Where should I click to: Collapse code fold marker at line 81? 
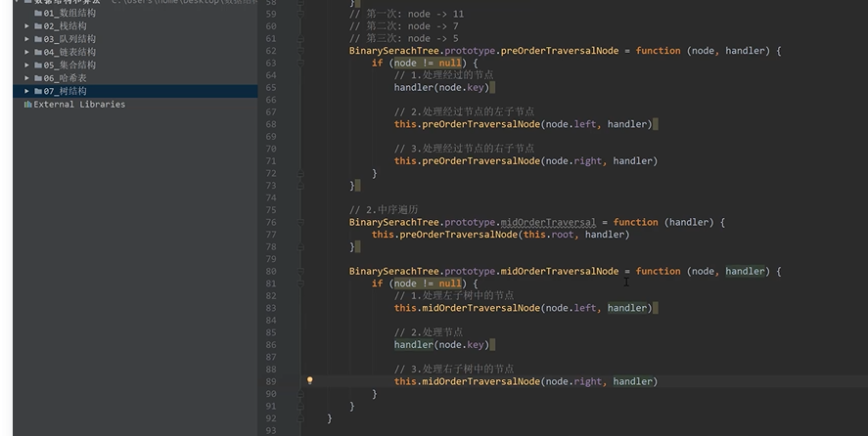tap(300, 283)
